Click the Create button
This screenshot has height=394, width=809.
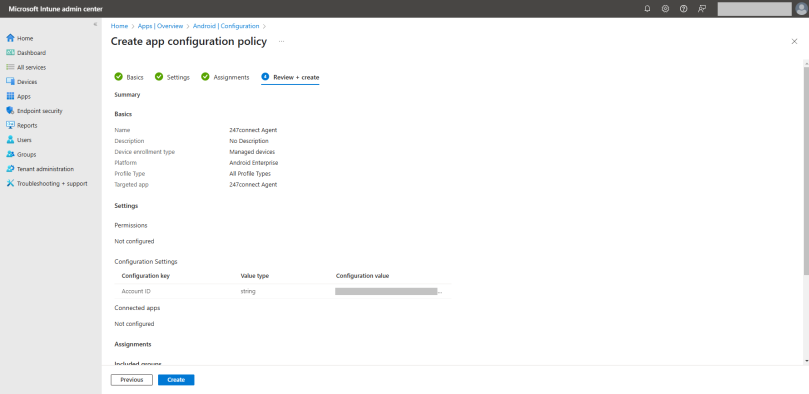(176, 380)
